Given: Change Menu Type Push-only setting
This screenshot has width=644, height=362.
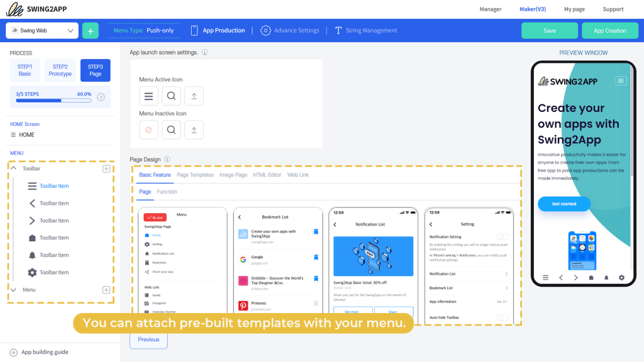Looking at the screenshot, I should 143,30.
